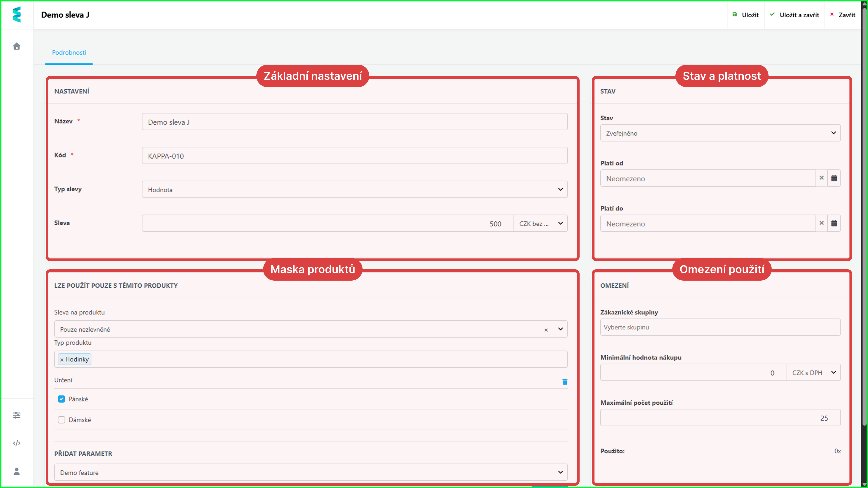
Task: Open the settings sliders sidebar icon
Action: (17, 415)
